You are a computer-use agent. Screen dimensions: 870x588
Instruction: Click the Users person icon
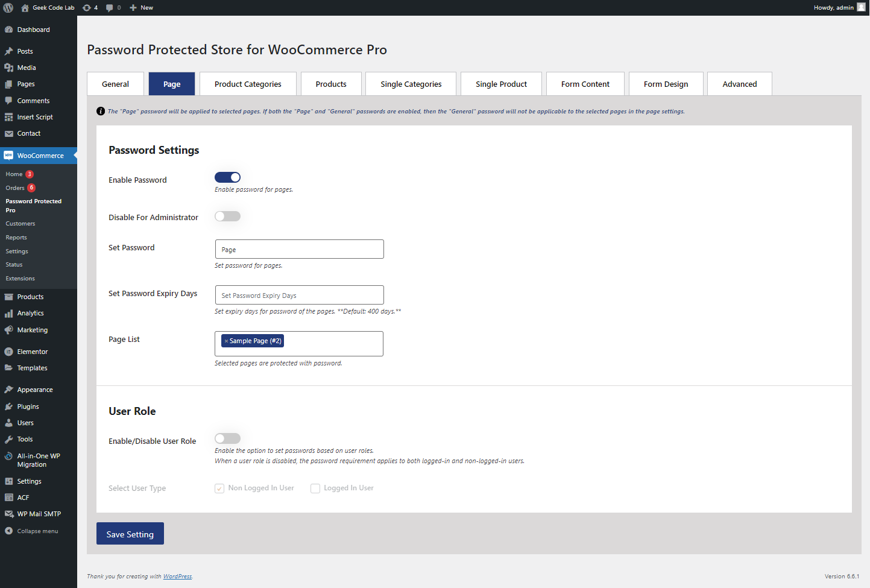pyautogui.click(x=8, y=423)
